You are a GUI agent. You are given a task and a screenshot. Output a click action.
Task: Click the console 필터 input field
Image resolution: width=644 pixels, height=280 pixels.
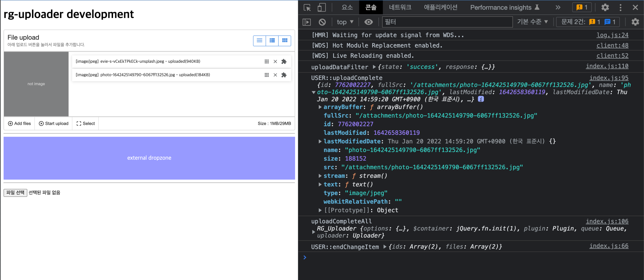coord(447,22)
